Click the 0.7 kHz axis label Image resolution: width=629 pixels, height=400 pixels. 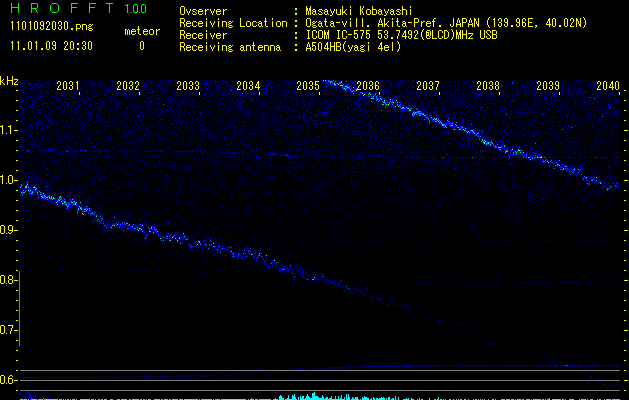[8, 330]
